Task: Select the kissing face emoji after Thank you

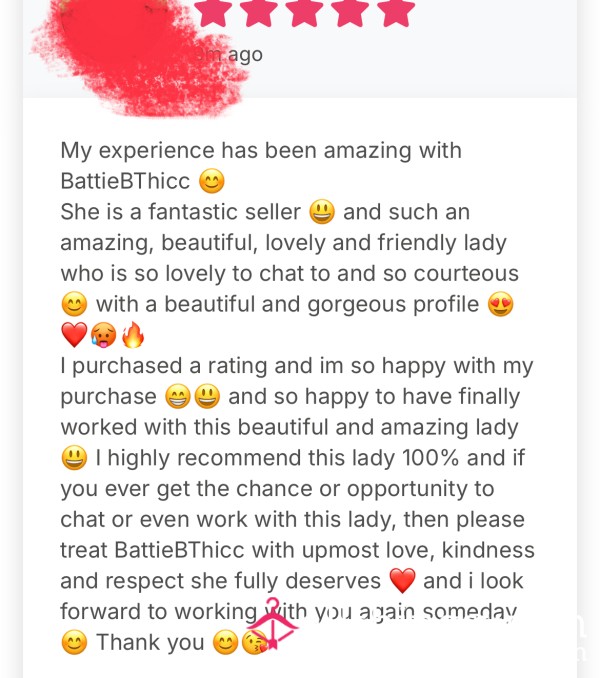Action: 255,642
